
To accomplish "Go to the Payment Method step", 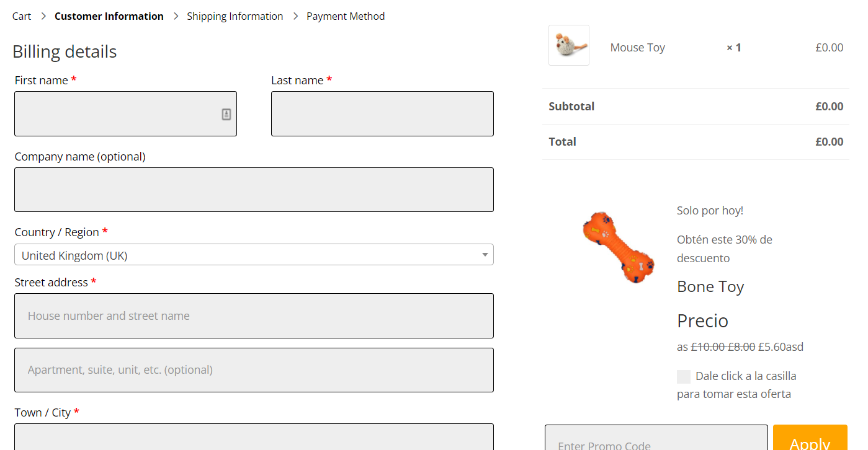I will [346, 16].
